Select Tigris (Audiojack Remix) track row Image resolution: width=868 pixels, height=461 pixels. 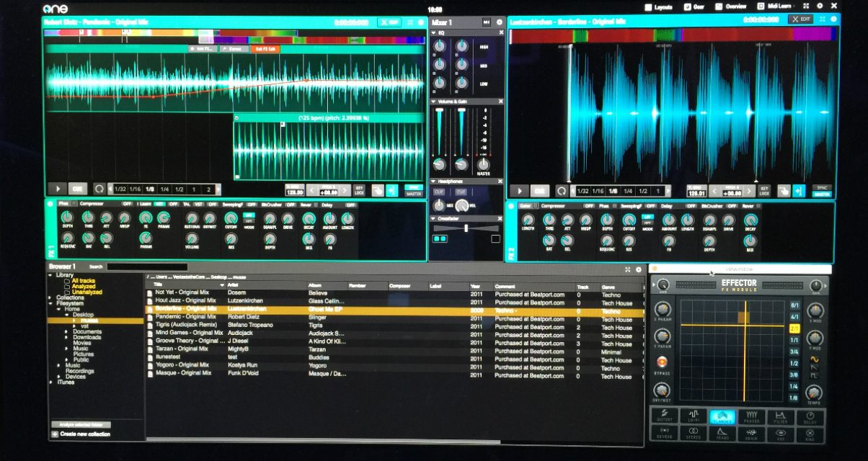point(393,324)
